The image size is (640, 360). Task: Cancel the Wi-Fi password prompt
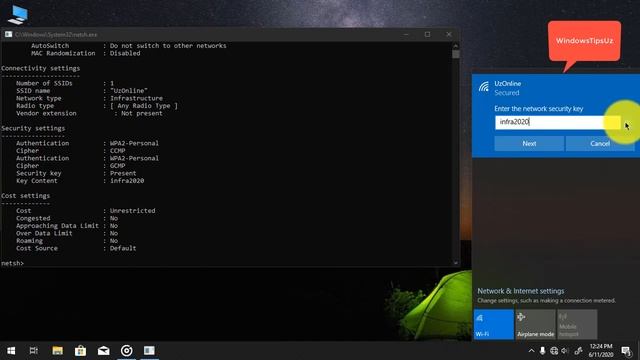point(600,144)
